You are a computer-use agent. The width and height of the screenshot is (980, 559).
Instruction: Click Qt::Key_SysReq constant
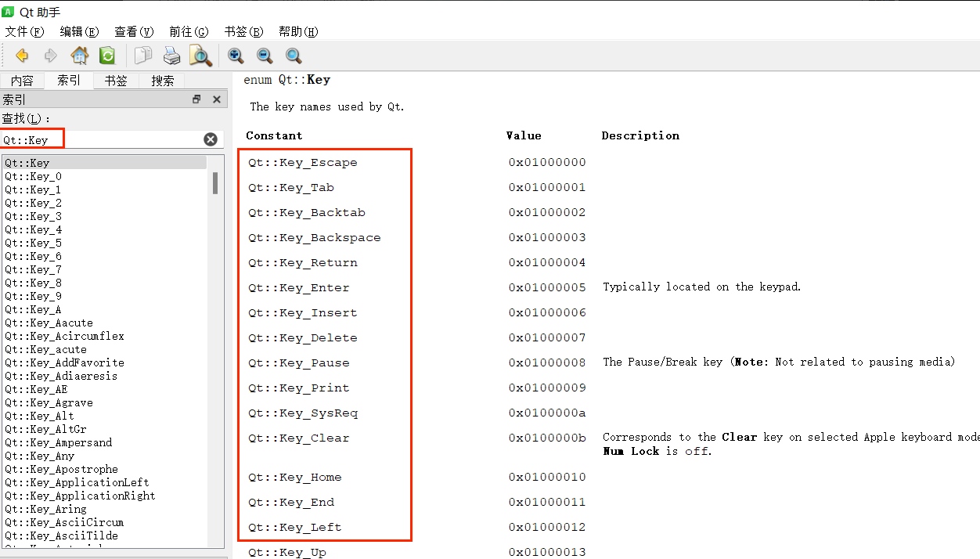pos(303,413)
